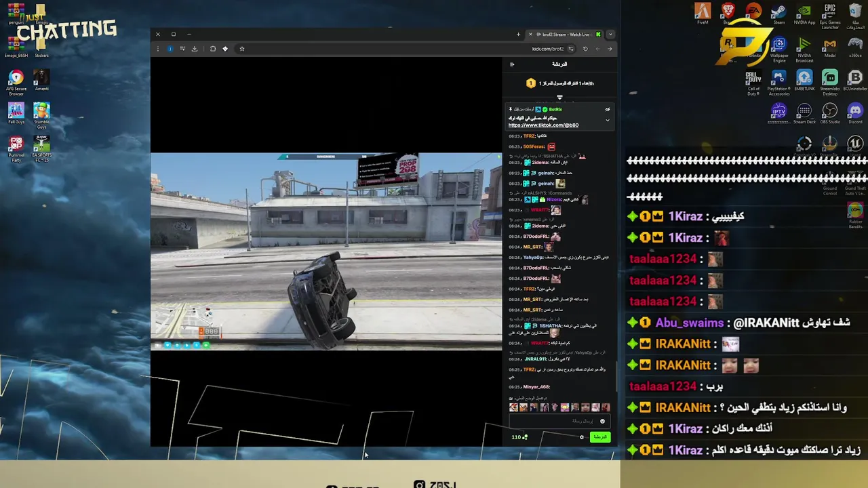Image resolution: width=868 pixels, height=488 pixels.
Task: Open the browser downloads icon
Action: tap(195, 49)
